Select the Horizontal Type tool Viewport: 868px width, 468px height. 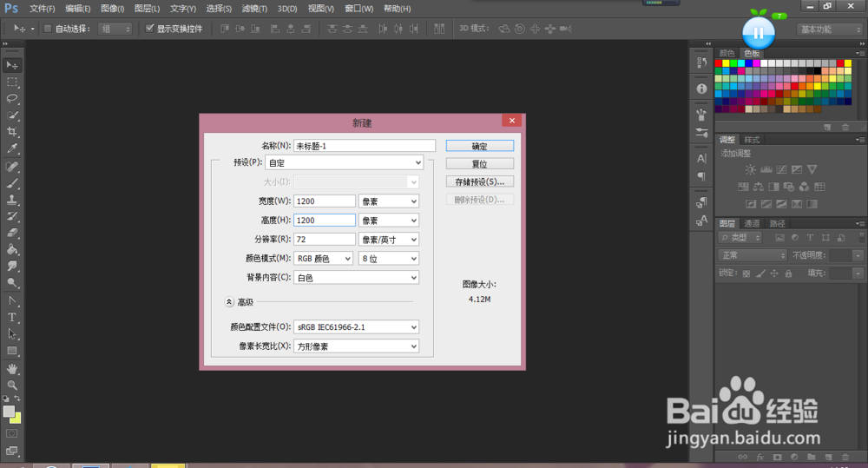click(x=12, y=317)
